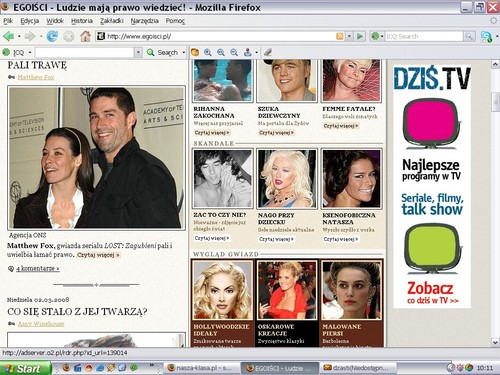The width and height of the screenshot is (500, 375).
Task: Open the Forward button history dropdown arrow
Action: 41,36
